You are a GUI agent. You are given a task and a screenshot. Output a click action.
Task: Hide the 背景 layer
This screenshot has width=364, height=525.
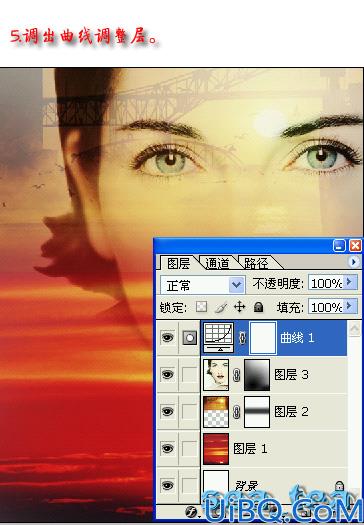click(x=167, y=484)
